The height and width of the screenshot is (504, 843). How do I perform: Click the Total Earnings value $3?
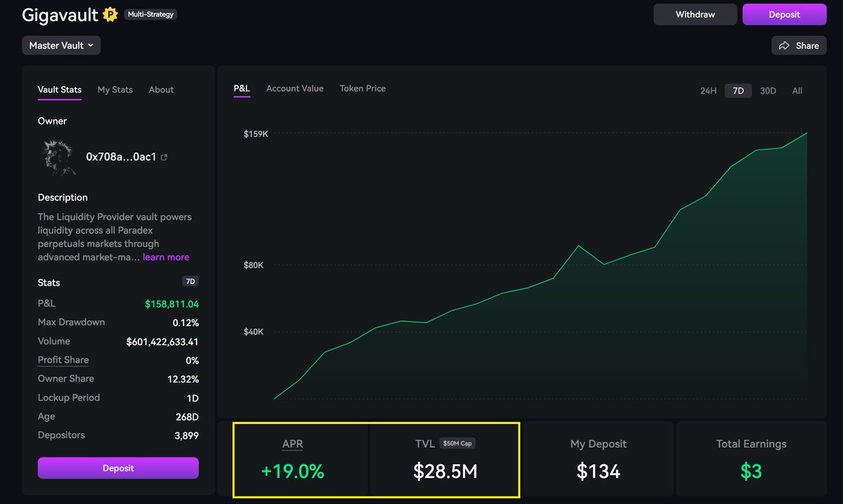click(751, 472)
